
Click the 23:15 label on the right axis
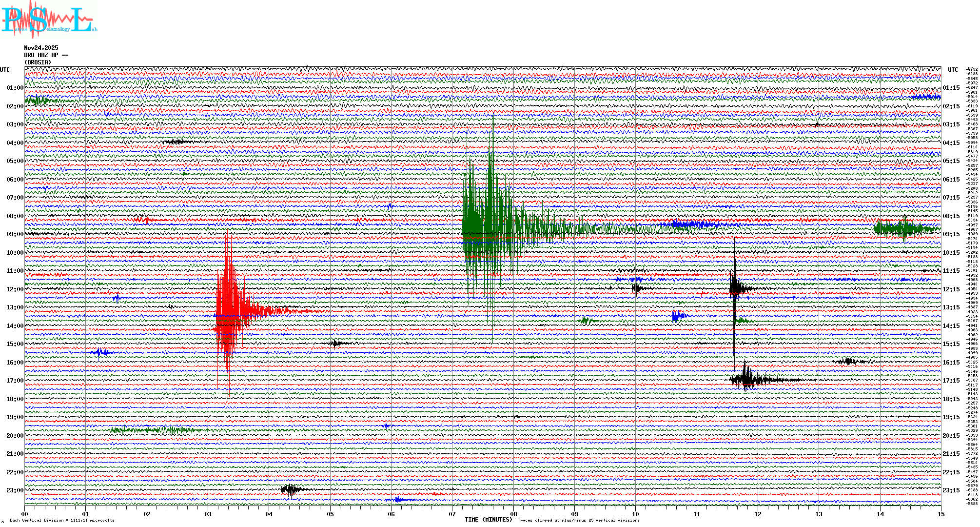click(951, 490)
